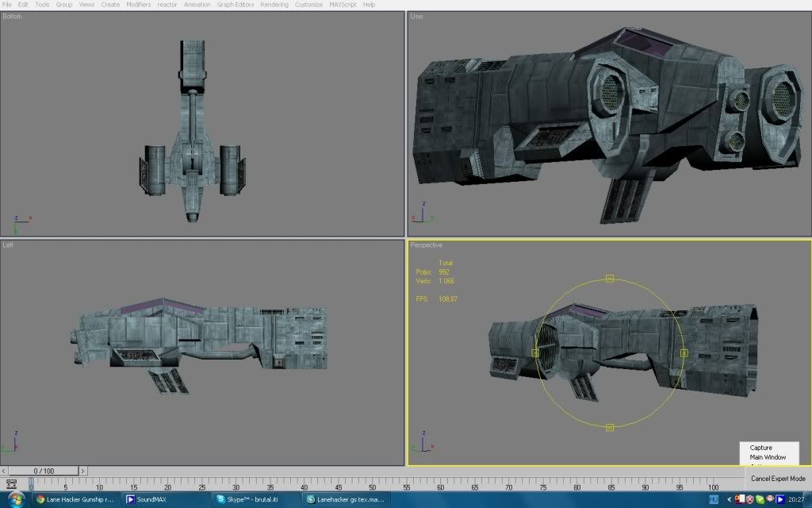Screen dimensions: 812x508
Task: Click the right handle of the arc rotate circle
Action: click(684, 352)
